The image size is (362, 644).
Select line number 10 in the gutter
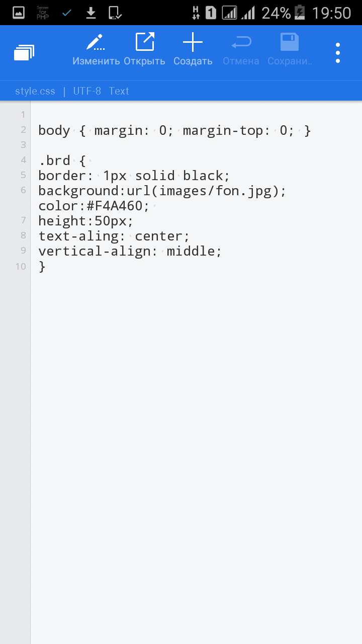coord(20,266)
